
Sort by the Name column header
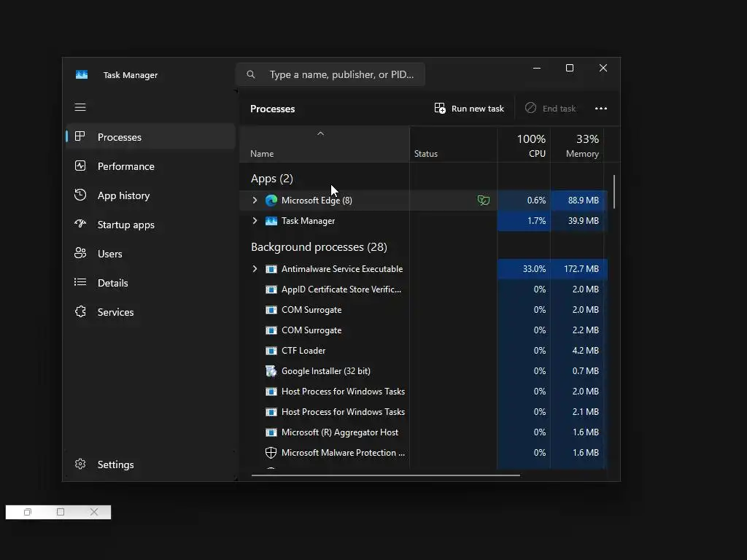325,145
